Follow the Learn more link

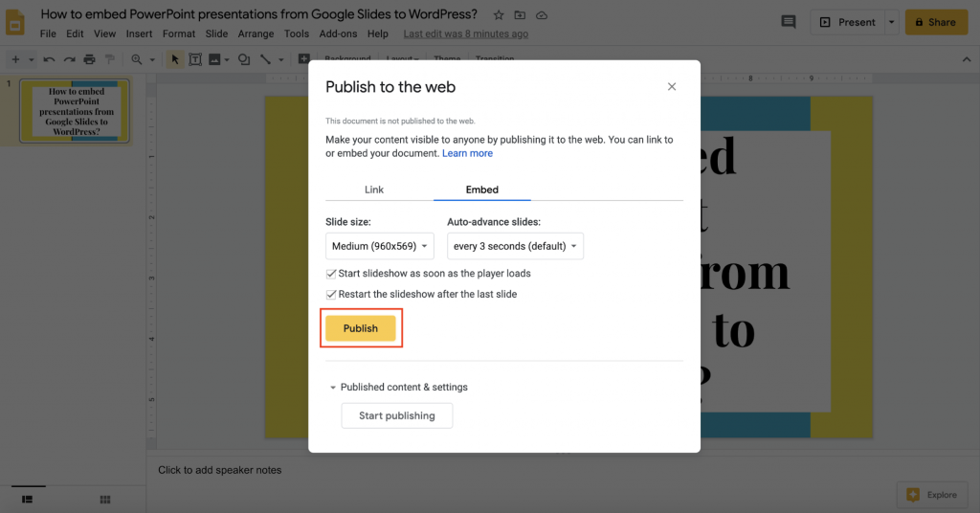467,154
